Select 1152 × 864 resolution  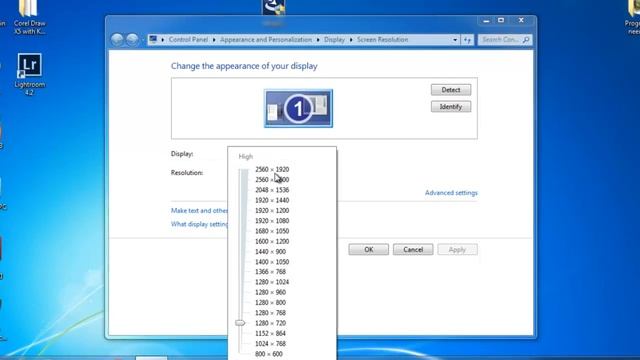270,333
